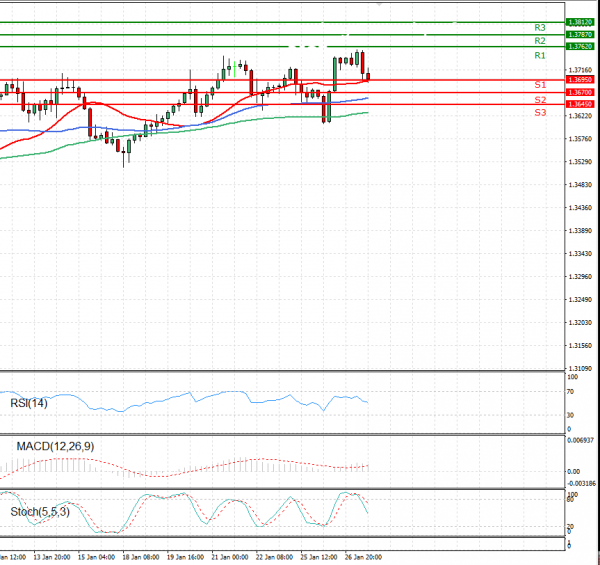The height and width of the screenshot is (565, 600).
Task: Click the 1.32960 price axis value
Action: tap(580, 276)
